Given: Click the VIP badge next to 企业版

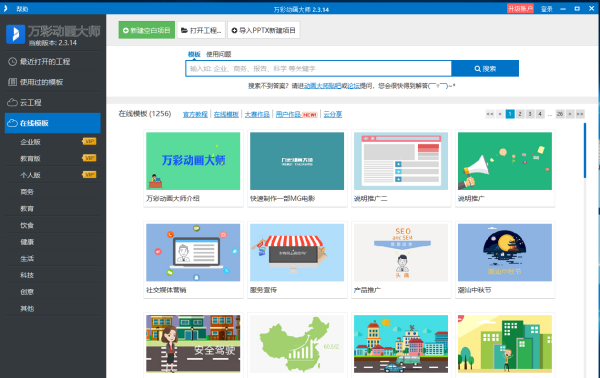Looking at the screenshot, I should (89, 142).
